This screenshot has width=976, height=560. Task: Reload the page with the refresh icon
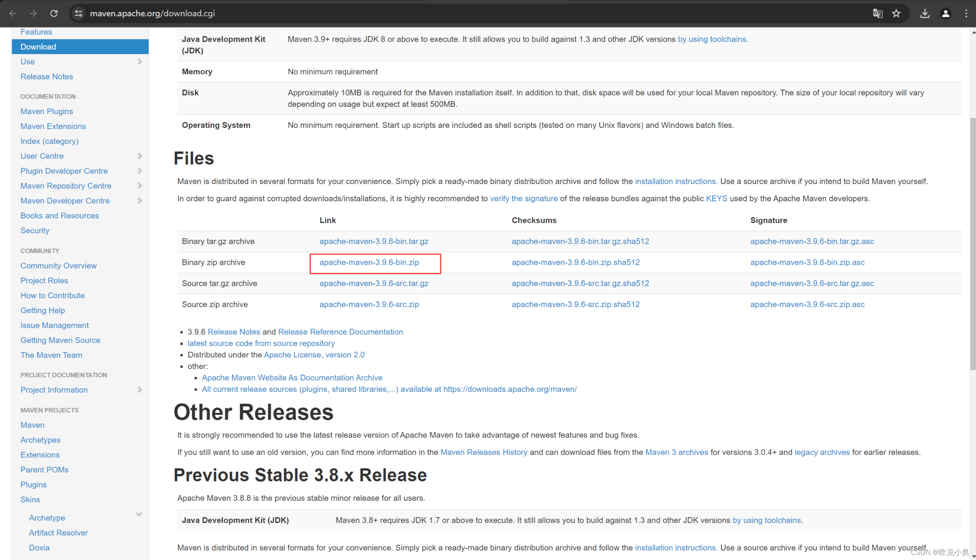coord(54,13)
